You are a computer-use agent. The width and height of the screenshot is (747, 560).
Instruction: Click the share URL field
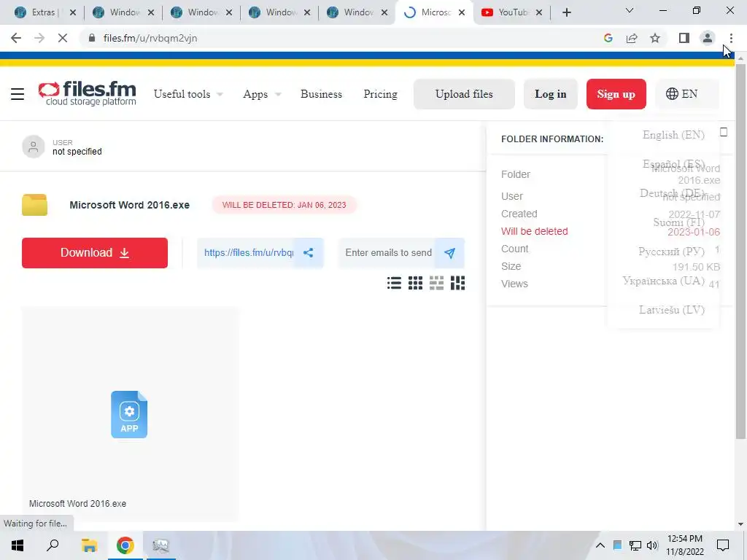point(248,253)
